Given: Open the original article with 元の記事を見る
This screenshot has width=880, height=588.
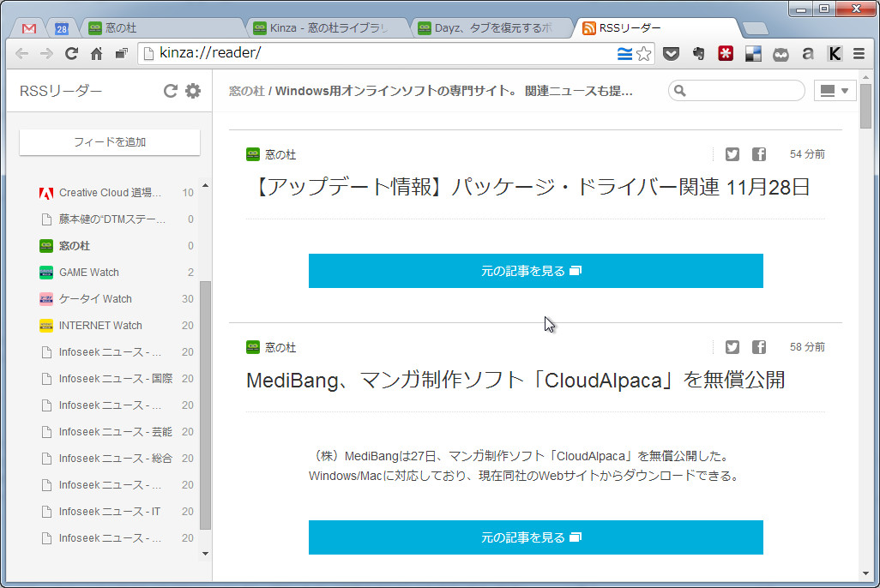Looking at the screenshot, I should (x=535, y=270).
